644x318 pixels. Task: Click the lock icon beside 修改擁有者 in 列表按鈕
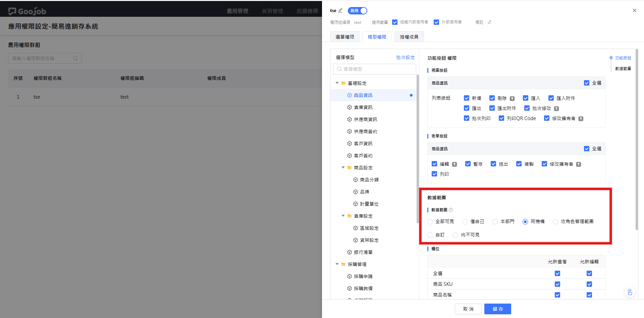(x=581, y=119)
